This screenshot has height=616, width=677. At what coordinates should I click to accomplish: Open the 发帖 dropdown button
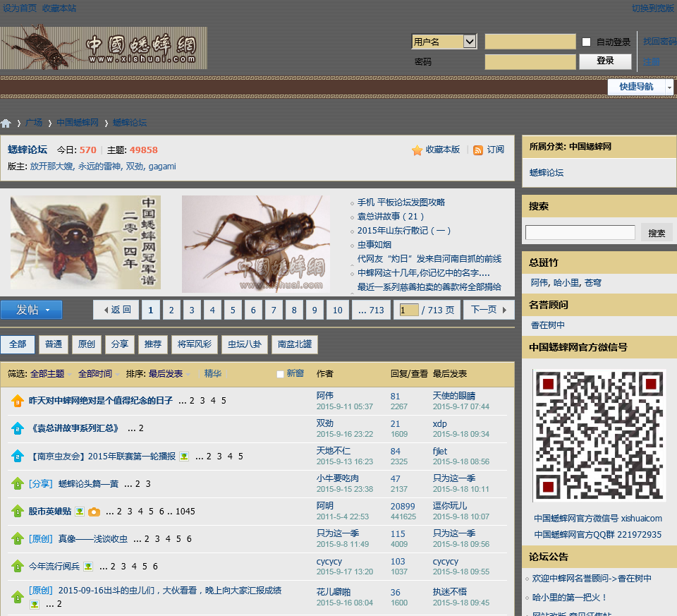[x=32, y=310]
